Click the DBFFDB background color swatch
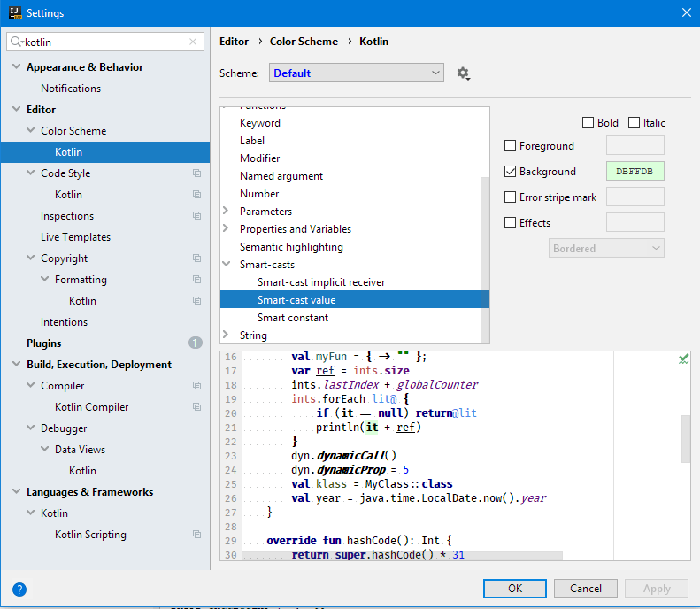This screenshot has height=609, width=700. pyautogui.click(x=635, y=172)
